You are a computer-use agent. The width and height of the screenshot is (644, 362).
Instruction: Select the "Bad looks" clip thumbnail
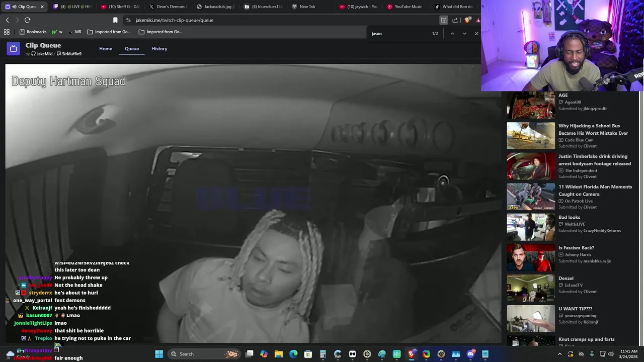[x=531, y=227]
